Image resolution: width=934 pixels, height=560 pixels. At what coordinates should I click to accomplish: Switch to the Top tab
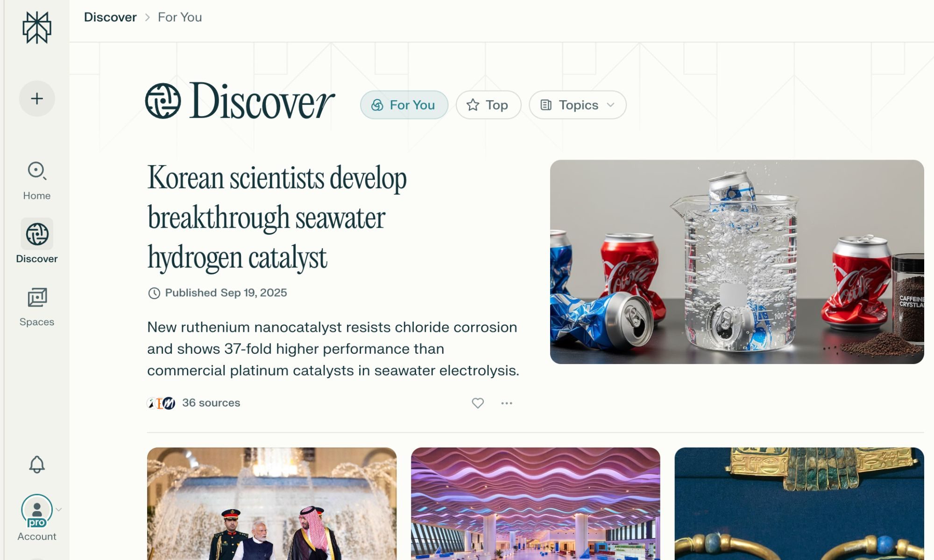pyautogui.click(x=488, y=105)
